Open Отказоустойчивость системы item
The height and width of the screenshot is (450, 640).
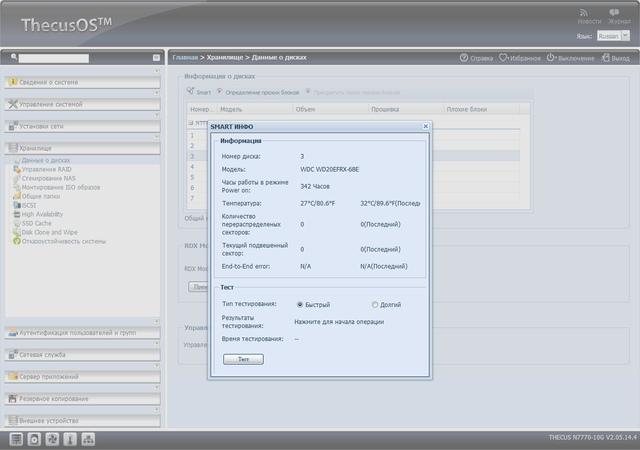coord(63,241)
